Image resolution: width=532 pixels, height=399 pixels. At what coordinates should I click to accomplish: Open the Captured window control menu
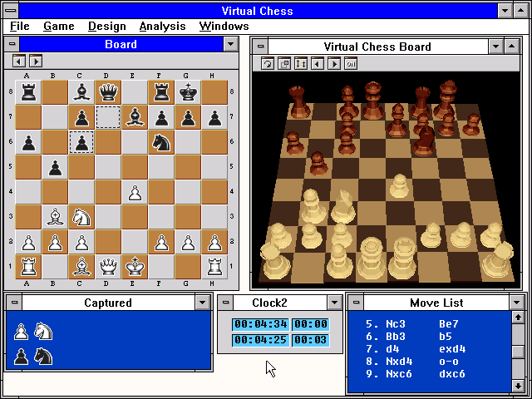pos(15,303)
